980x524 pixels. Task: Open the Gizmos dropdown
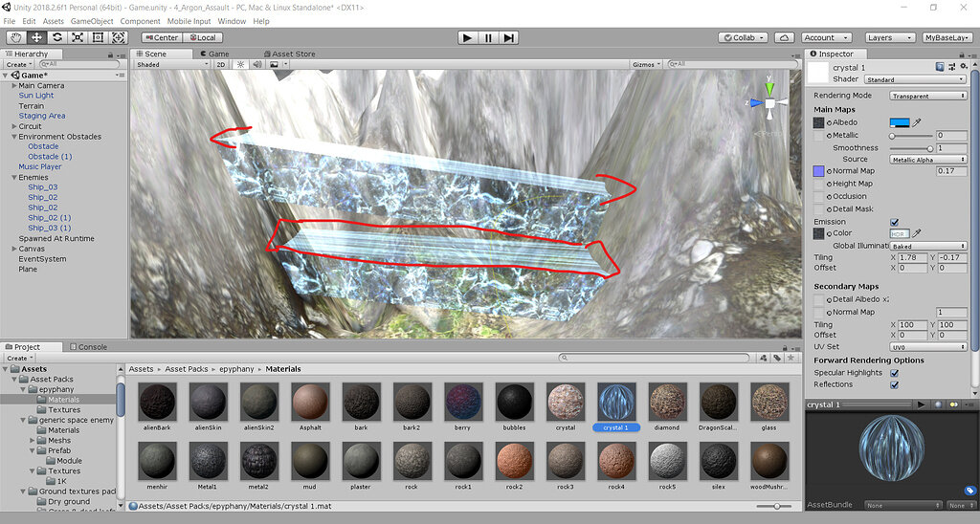click(646, 64)
